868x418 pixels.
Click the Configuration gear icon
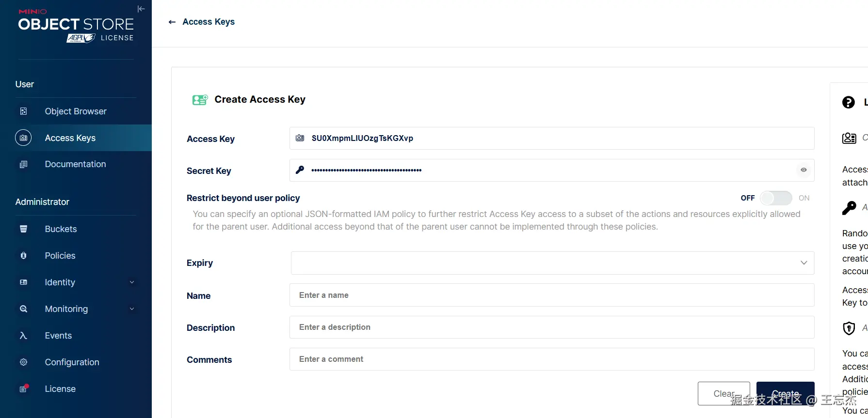23,362
